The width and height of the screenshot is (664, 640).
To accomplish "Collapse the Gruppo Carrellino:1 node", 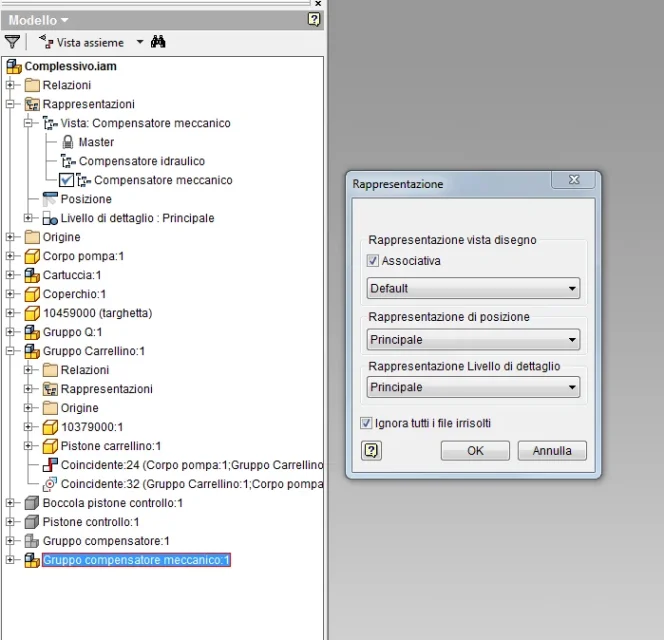I will [x=10, y=351].
